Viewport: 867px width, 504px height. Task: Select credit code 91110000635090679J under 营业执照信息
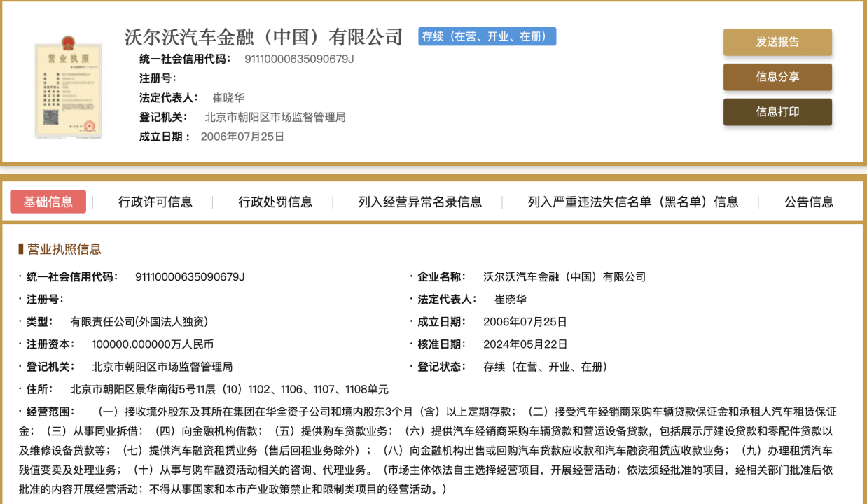(190, 277)
